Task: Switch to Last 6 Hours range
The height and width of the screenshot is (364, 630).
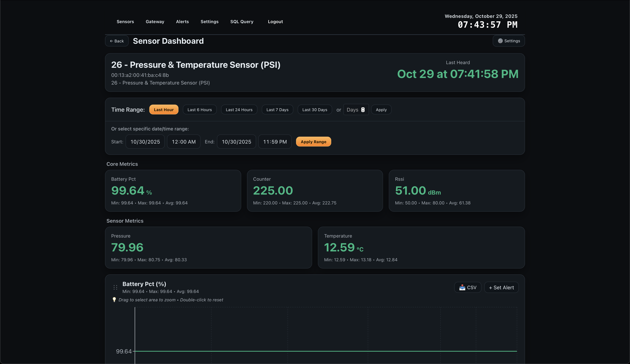Action: (x=199, y=110)
